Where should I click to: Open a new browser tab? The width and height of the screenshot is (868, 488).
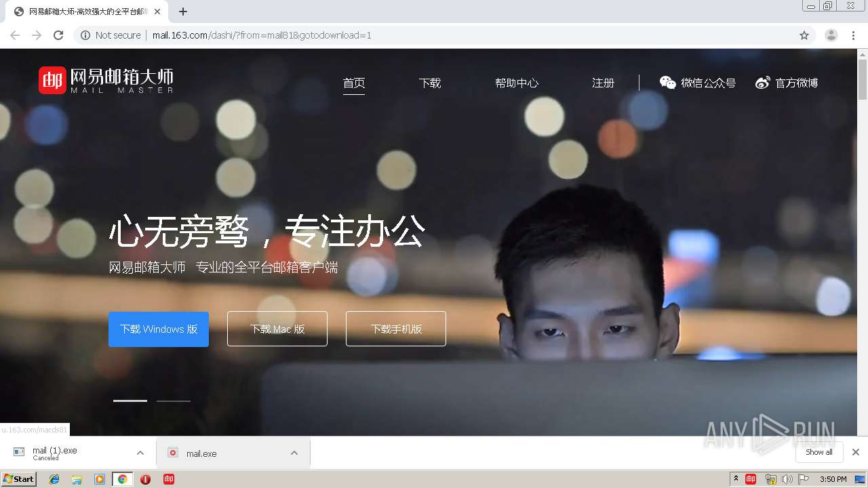pyautogui.click(x=183, y=12)
